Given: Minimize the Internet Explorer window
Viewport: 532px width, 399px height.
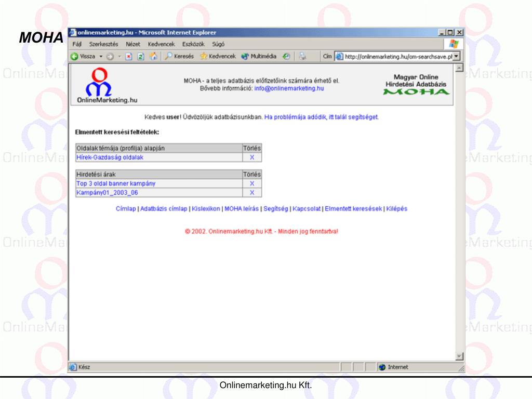Looking at the screenshot, I should click(442, 33).
